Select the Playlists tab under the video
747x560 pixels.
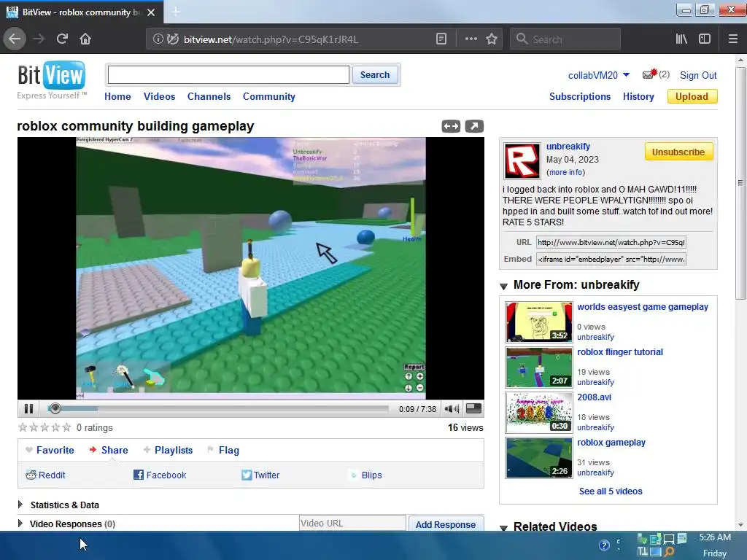click(168, 450)
